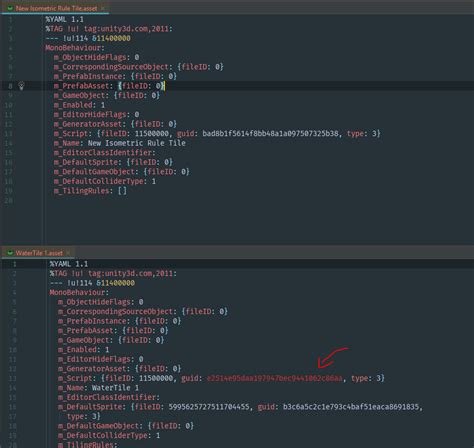Click 'MonoBehaviour:' in WaterTile editor
Viewport: 474px width, 448px height.
pos(79,293)
